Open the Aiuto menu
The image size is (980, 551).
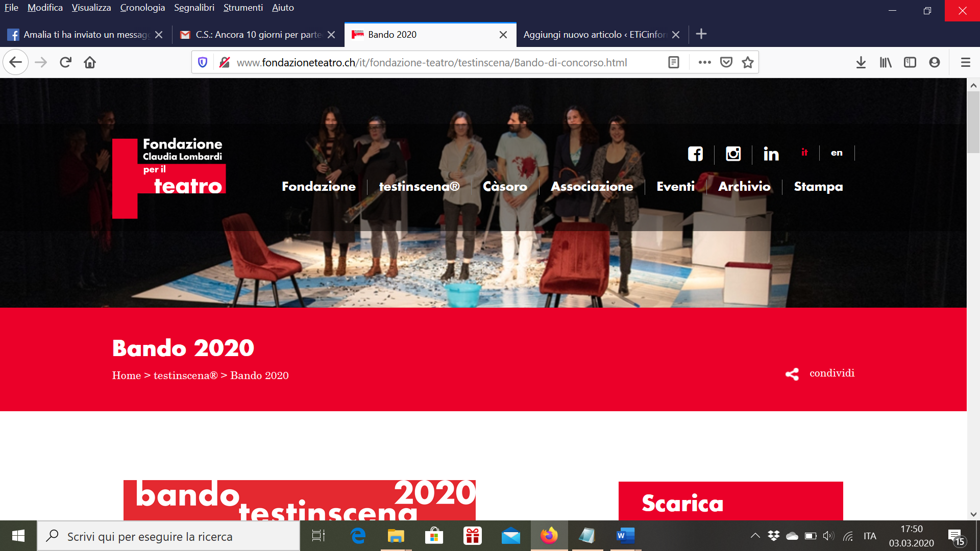pyautogui.click(x=283, y=8)
